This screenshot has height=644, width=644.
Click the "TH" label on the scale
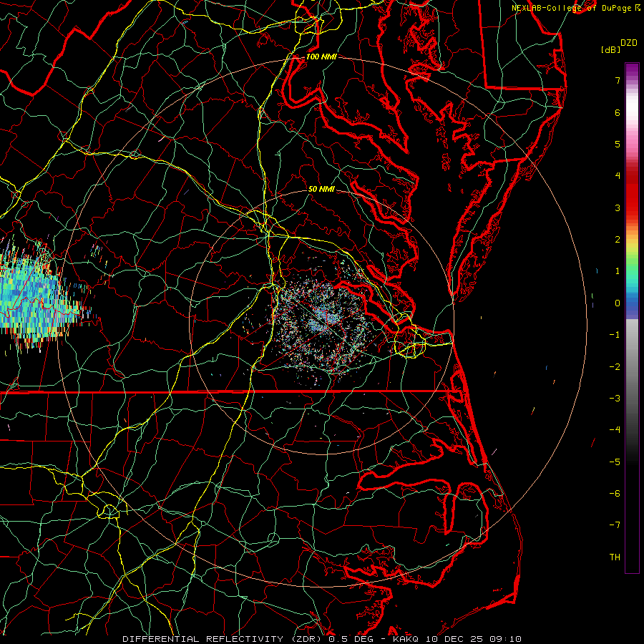tap(615, 557)
